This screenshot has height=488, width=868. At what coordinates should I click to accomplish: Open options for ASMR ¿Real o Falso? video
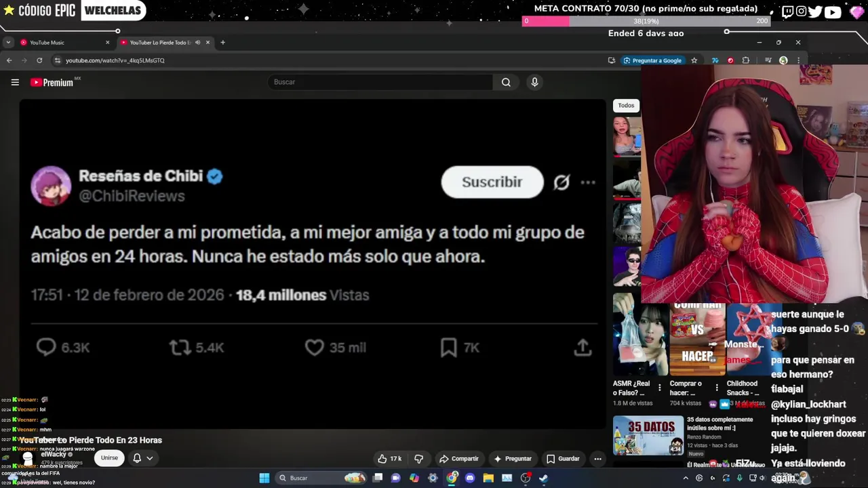(x=659, y=388)
